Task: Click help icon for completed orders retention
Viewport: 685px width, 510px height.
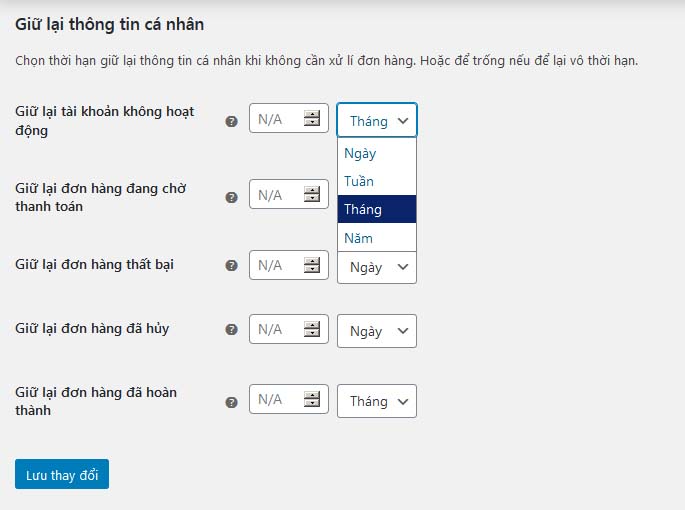Action: pos(232,402)
